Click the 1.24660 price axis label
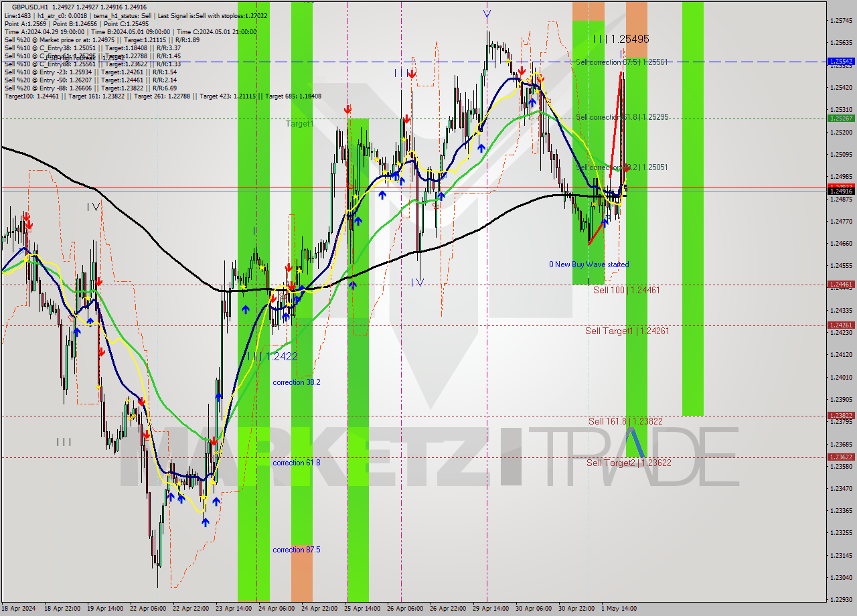Viewport: 857px width, 616px height. click(841, 244)
